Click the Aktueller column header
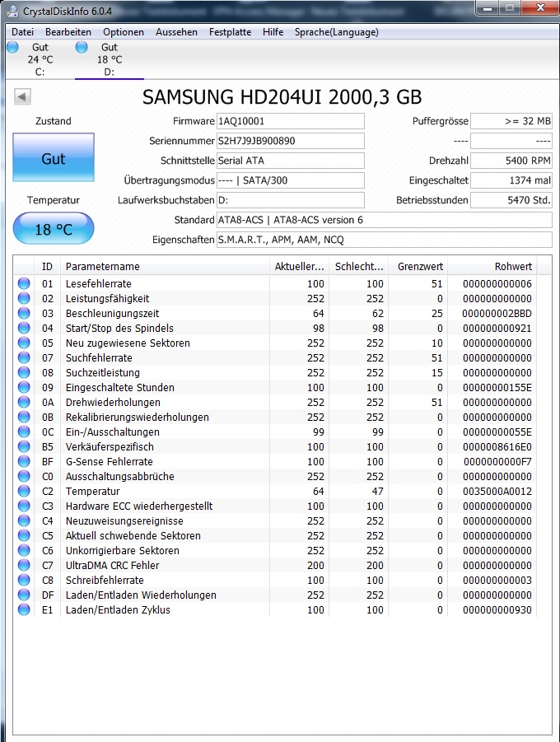560x742 pixels. coord(300,267)
